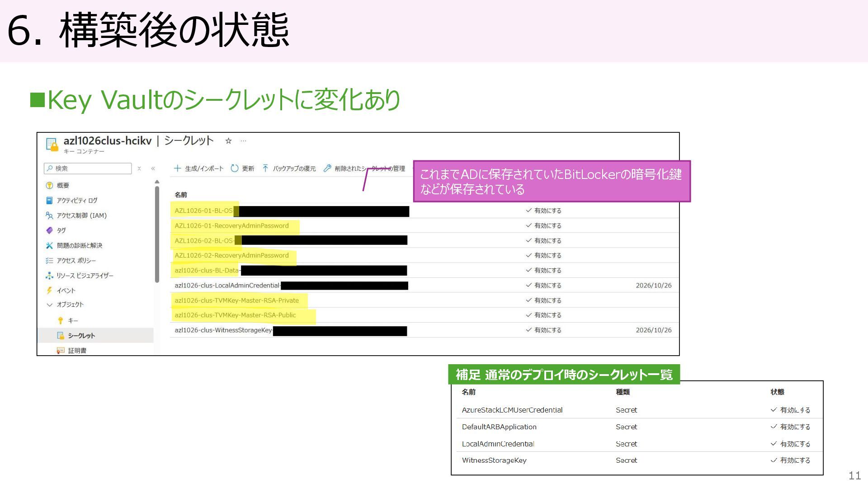Open 問題の診断と解決 menu item
Image resolution: width=868 pixels, height=488 pixels.
[80, 246]
